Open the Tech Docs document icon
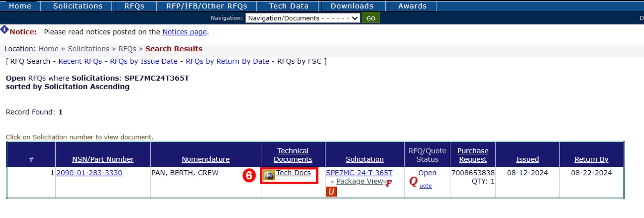Image resolution: width=644 pixels, height=218 pixels. [x=269, y=175]
